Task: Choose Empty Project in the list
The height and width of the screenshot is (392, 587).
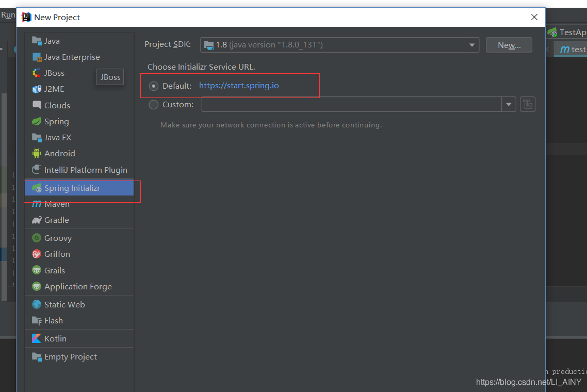Action: 79,356
